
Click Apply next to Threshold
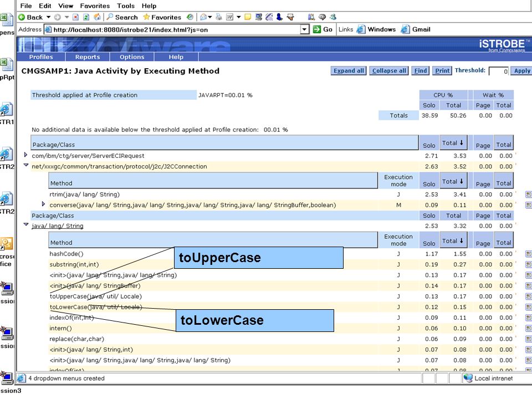point(521,70)
